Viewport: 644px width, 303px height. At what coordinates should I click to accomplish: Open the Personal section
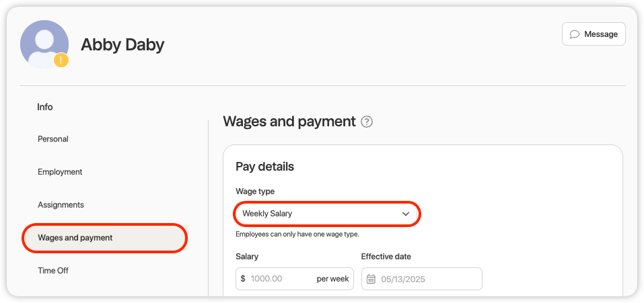(x=53, y=139)
